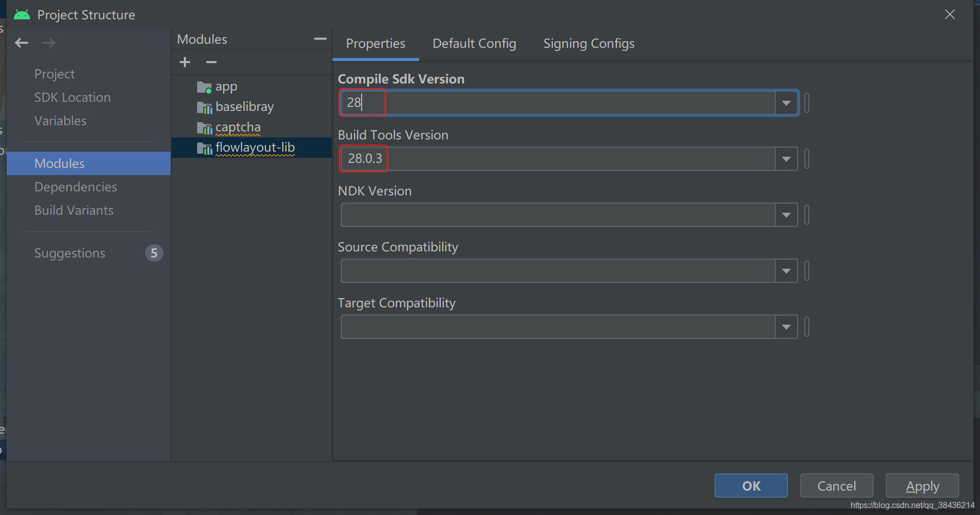The image size is (980, 515).
Task: Click the captcha module icon
Action: (204, 128)
